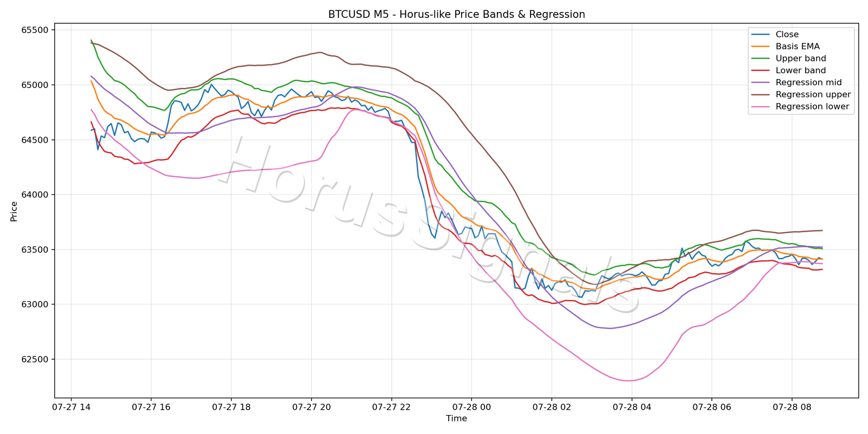Click the orange line swatch beside Basis EMA
The width and height of the screenshot is (868, 434).
click(761, 47)
